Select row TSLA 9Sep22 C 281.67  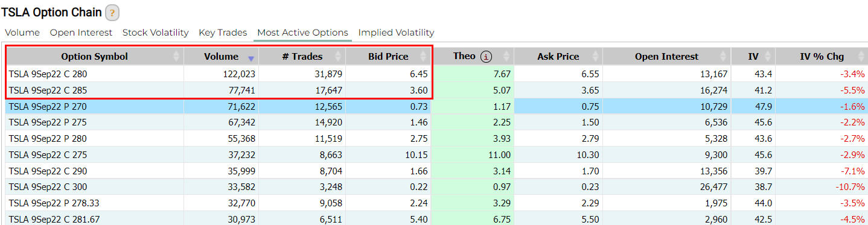pos(436,219)
